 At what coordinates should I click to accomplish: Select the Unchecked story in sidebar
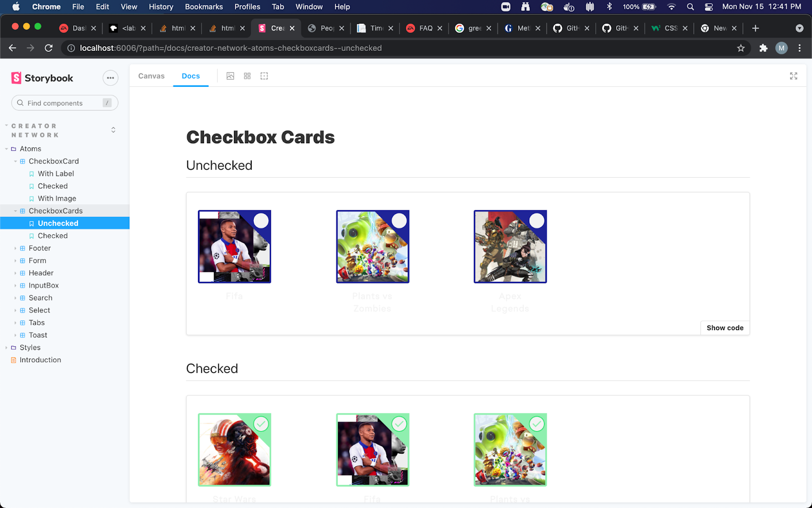pyautogui.click(x=58, y=223)
